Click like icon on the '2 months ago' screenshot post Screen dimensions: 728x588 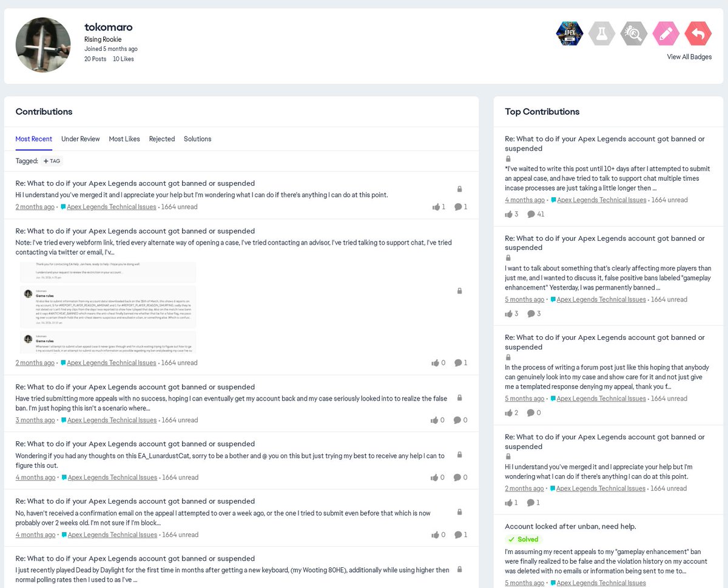(436, 363)
